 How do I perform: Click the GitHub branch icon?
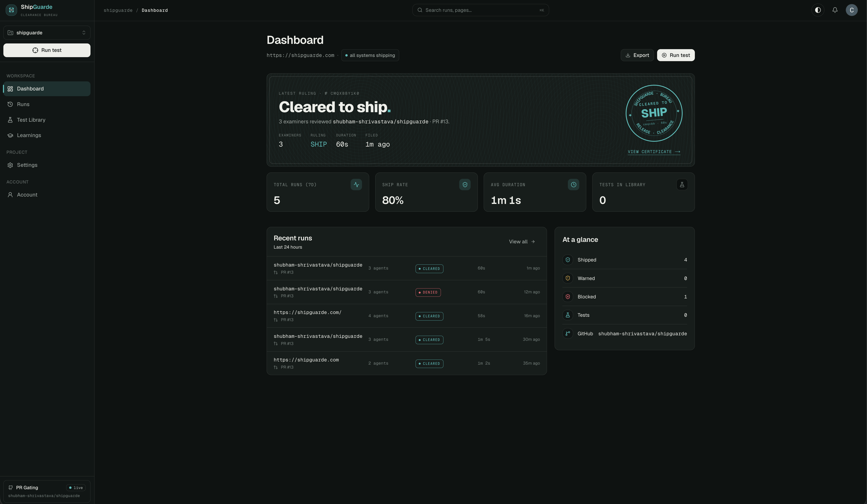pos(568,333)
